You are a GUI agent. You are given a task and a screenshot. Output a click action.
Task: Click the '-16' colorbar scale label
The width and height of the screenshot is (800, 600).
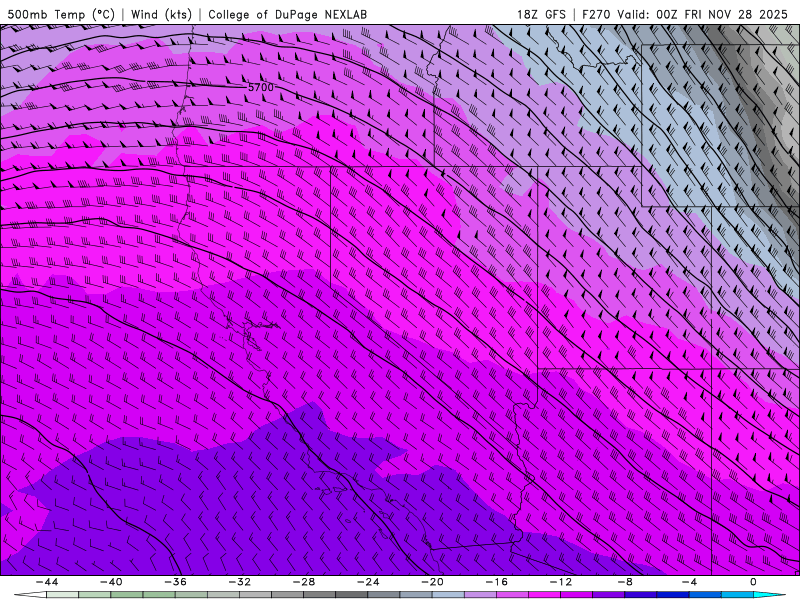(x=497, y=582)
